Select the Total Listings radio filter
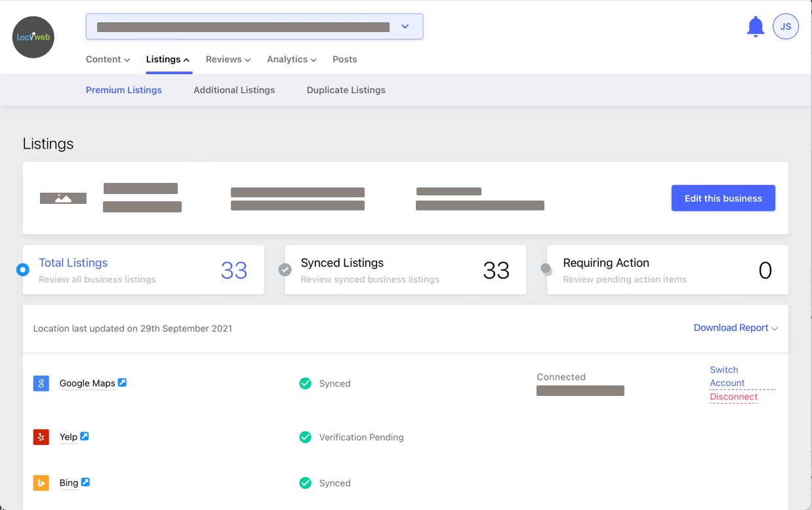 [23, 270]
